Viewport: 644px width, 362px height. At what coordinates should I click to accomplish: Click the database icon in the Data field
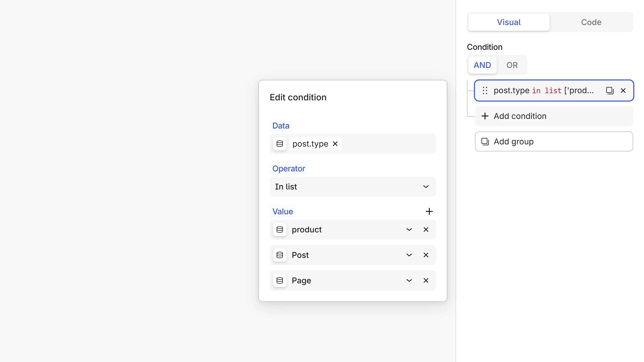pos(280,144)
